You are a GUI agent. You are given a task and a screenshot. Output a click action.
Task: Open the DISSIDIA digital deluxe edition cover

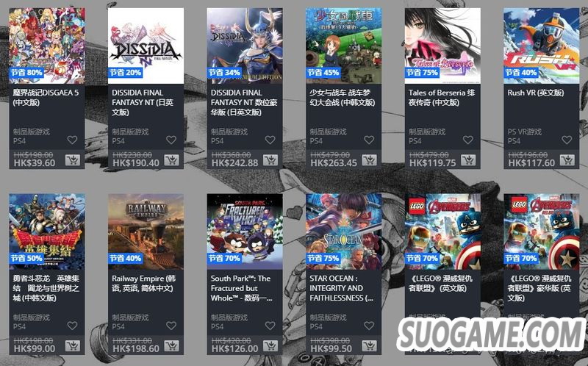245,46
